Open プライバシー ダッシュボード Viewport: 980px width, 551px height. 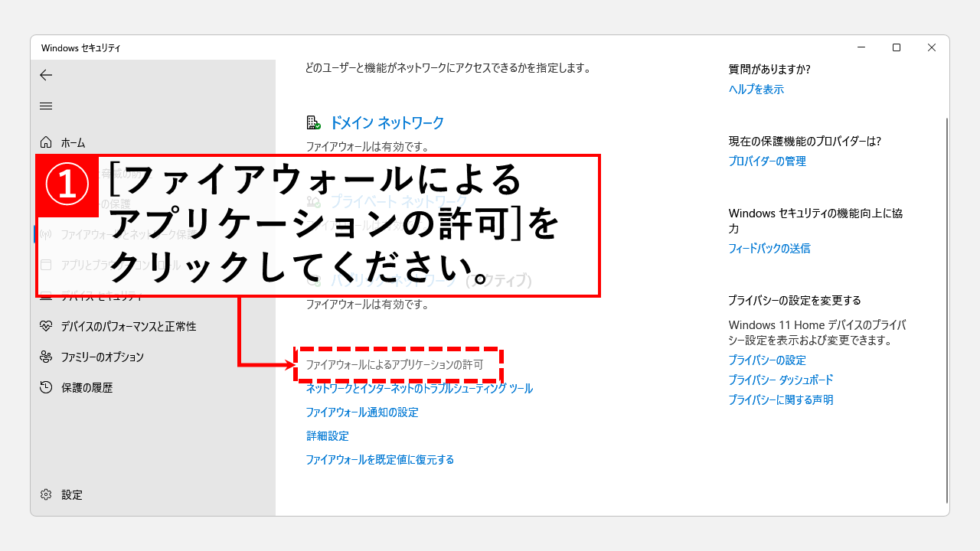click(780, 380)
